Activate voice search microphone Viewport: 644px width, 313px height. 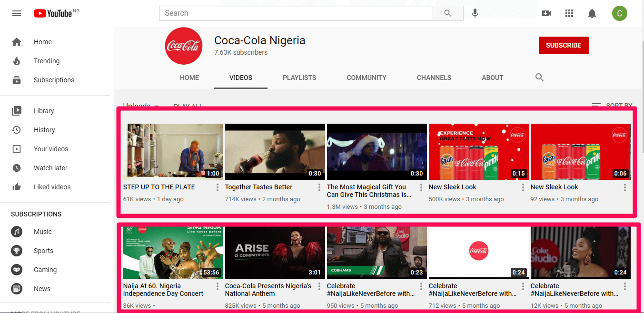[x=475, y=13]
